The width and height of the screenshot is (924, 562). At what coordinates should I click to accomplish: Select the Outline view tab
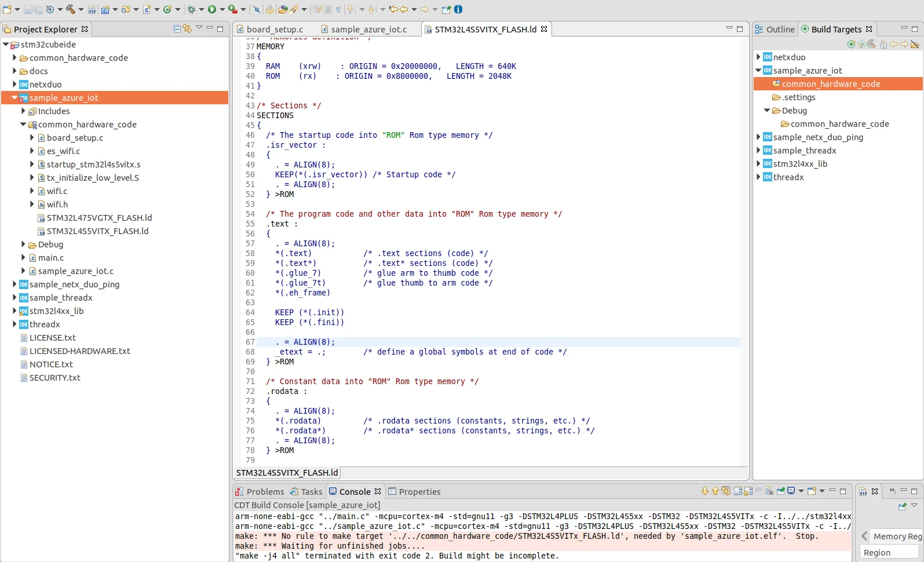(x=775, y=29)
